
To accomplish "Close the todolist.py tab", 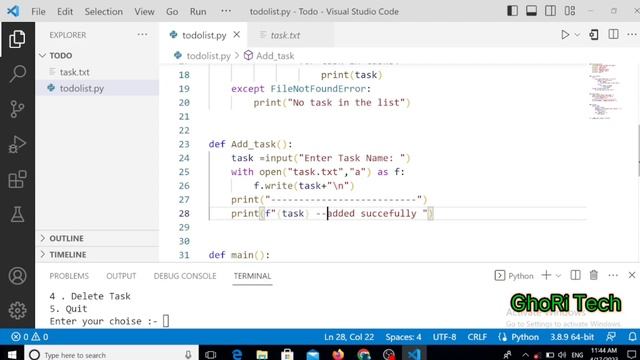I will tap(237, 35).
